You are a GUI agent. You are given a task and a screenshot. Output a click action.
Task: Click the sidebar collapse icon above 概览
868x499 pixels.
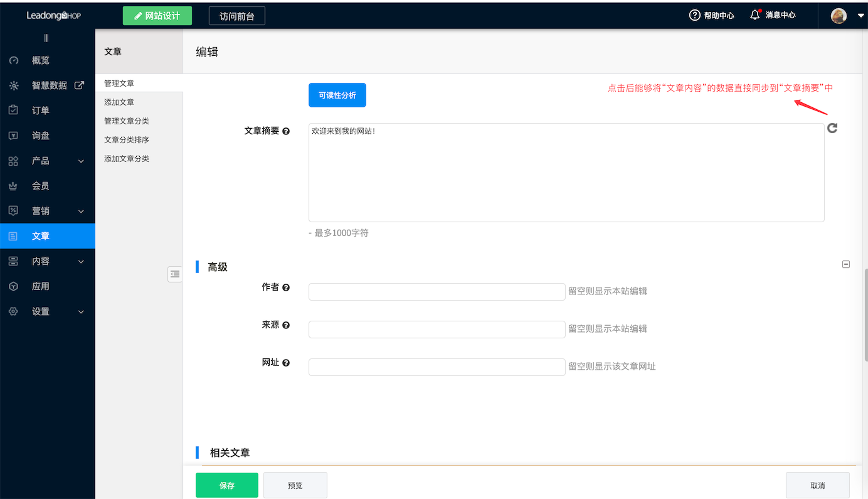coord(46,38)
